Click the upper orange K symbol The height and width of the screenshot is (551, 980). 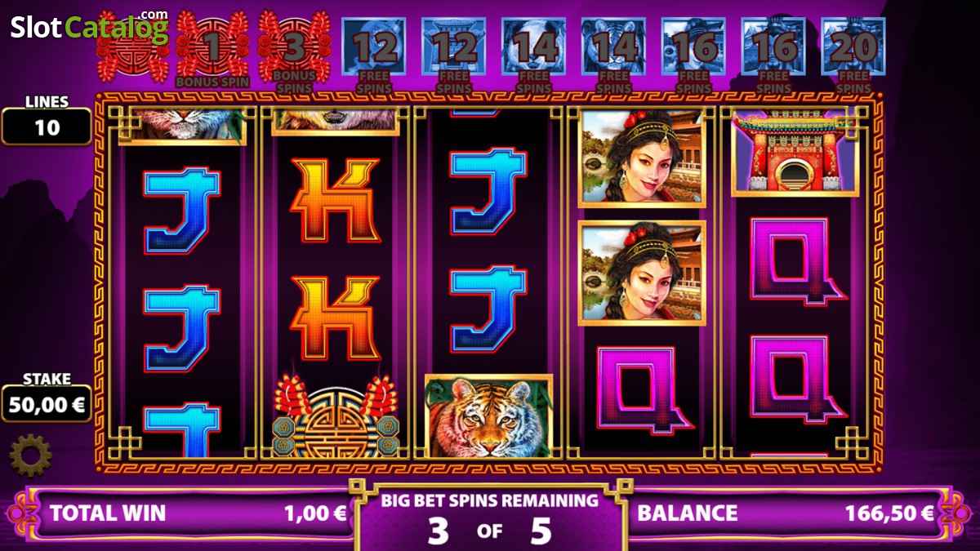point(335,201)
